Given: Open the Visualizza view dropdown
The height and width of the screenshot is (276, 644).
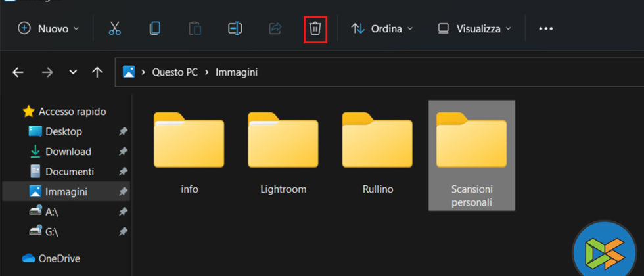Looking at the screenshot, I should coord(474,29).
